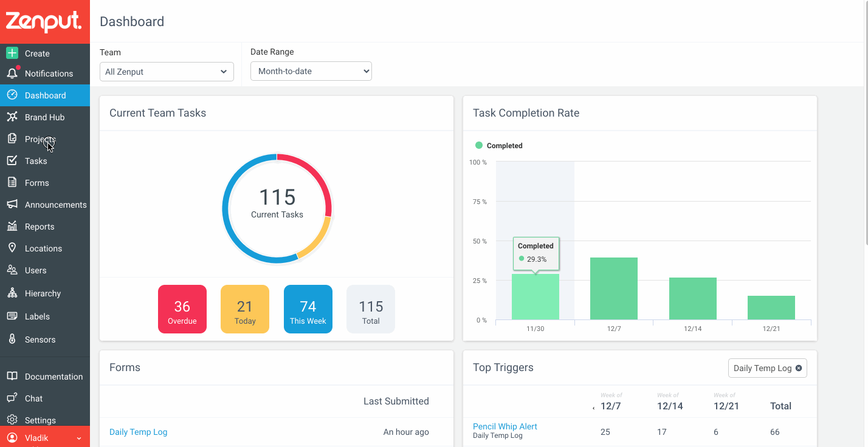
Task: Expand the Vladik user menu chevron
Action: 79,438
